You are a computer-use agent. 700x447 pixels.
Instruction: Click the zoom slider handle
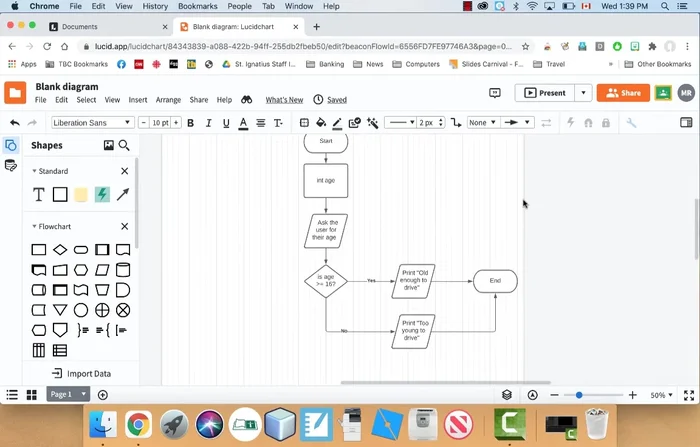click(x=579, y=395)
